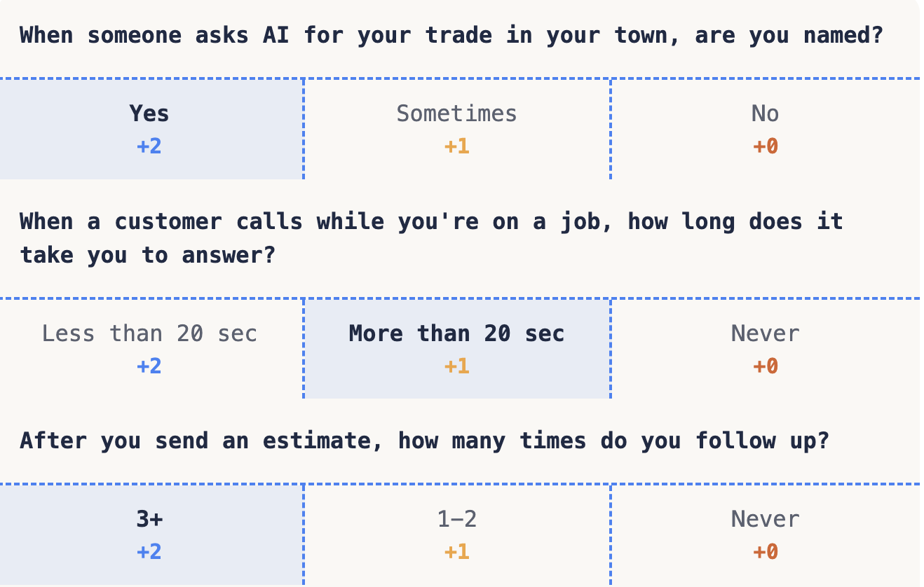Click the +1 score under 1–2
The width and height of the screenshot is (924, 587).
457,552
